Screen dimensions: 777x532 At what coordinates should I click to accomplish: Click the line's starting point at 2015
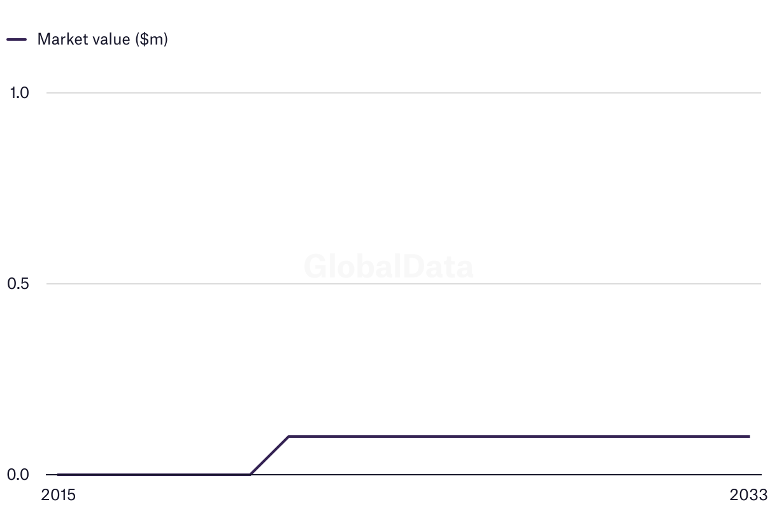pyautogui.click(x=59, y=475)
